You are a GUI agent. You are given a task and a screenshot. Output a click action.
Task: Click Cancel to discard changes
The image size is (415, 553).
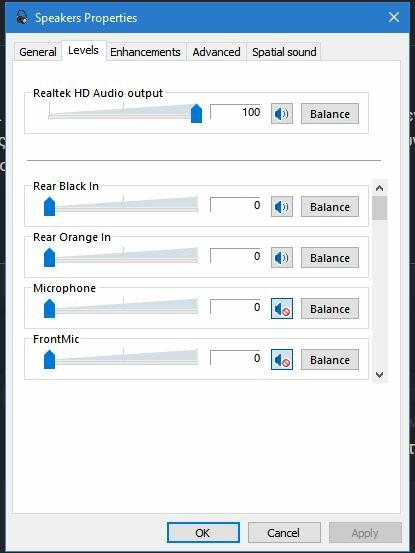pyautogui.click(x=284, y=533)
